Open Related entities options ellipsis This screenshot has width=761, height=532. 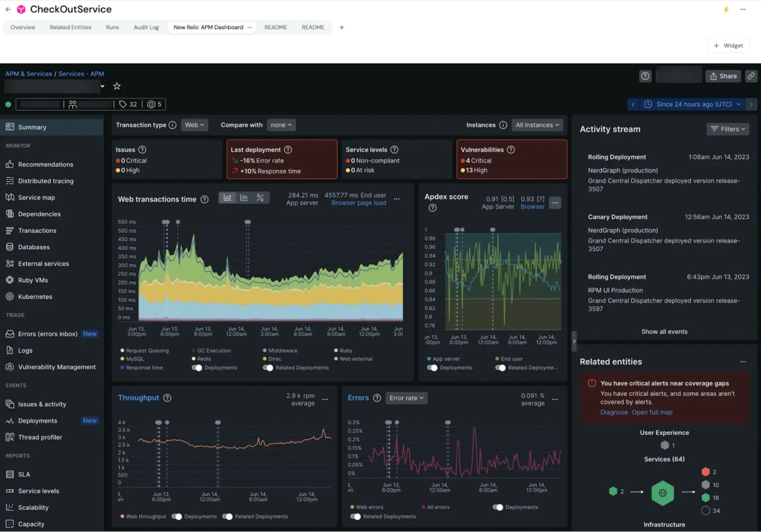click(x=743, y=362)
